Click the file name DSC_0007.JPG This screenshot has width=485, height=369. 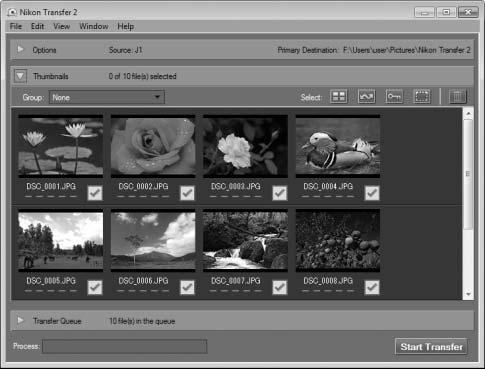click(236, 281)
